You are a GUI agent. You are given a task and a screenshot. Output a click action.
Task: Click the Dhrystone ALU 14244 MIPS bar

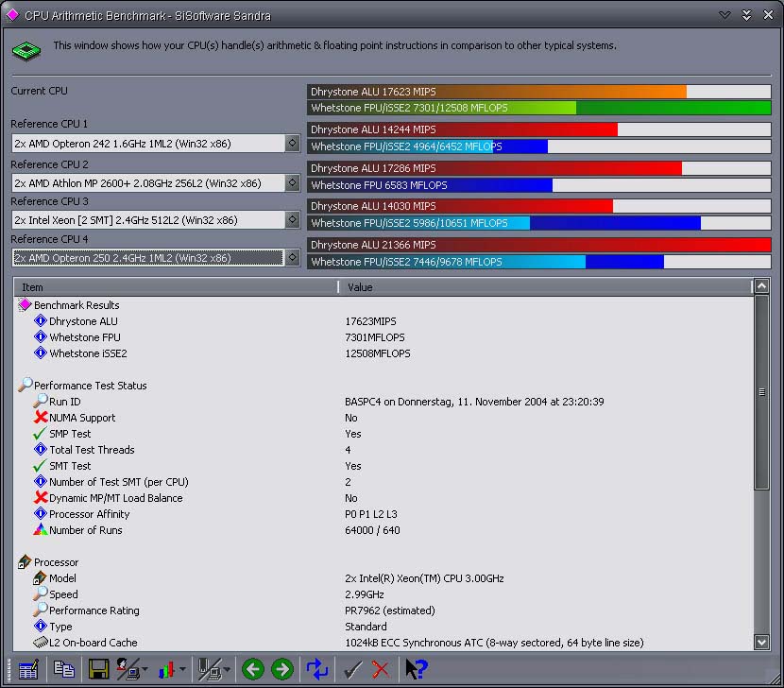(x=539, y=129)
